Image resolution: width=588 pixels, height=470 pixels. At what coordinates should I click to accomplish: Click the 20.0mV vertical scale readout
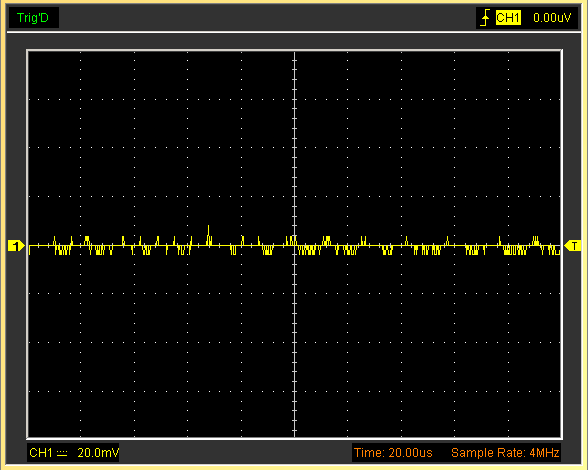click(x=98, y=453)
